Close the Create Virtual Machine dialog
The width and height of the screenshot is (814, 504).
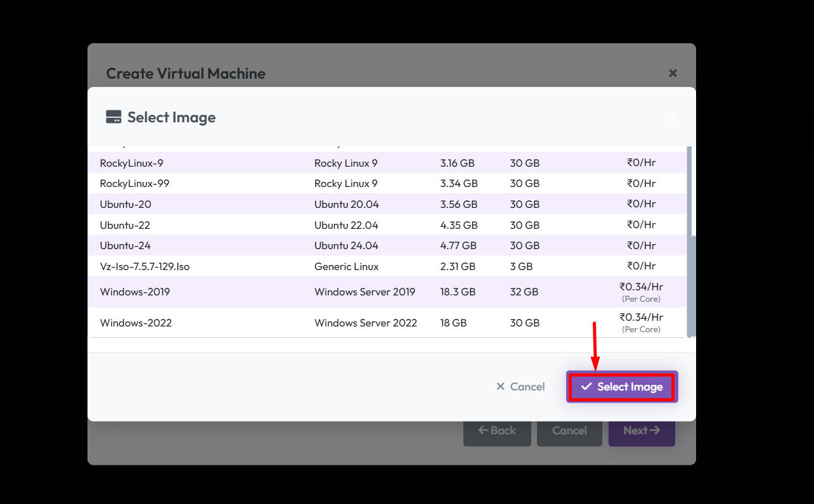coord(673,74)
